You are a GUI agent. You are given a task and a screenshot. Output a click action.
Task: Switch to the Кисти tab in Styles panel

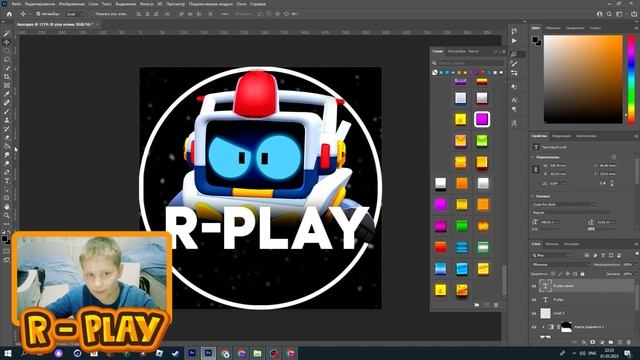(473, 51)
